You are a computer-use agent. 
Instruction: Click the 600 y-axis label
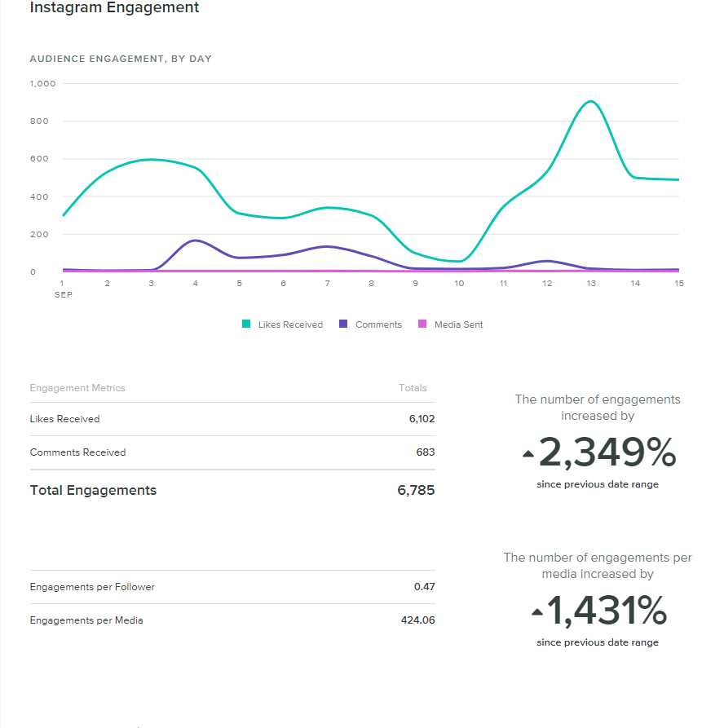(x=39, y=159)
